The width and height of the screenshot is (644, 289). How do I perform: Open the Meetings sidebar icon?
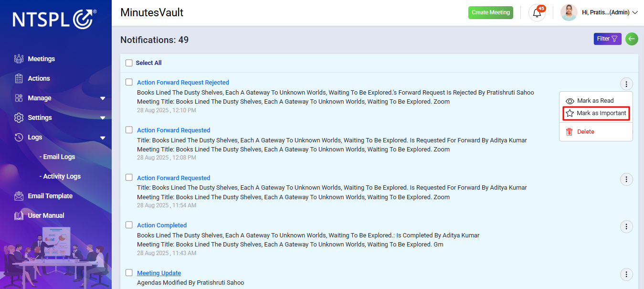[19, 59]
